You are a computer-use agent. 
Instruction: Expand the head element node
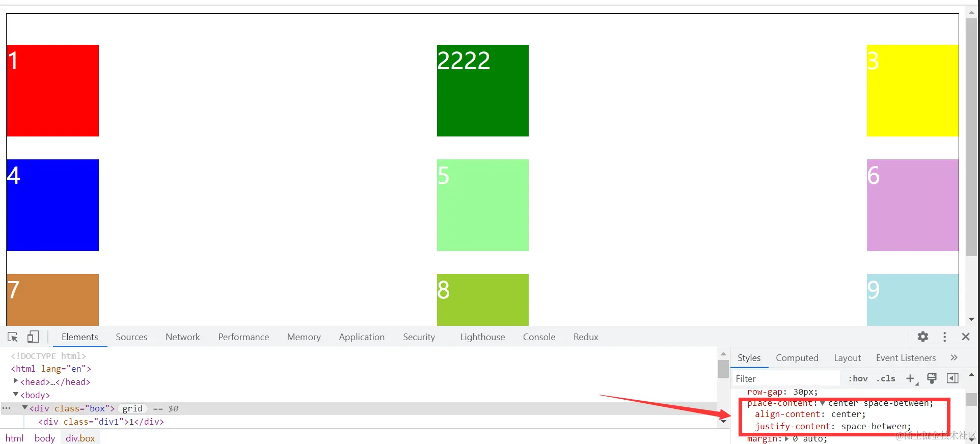[15, 381]
